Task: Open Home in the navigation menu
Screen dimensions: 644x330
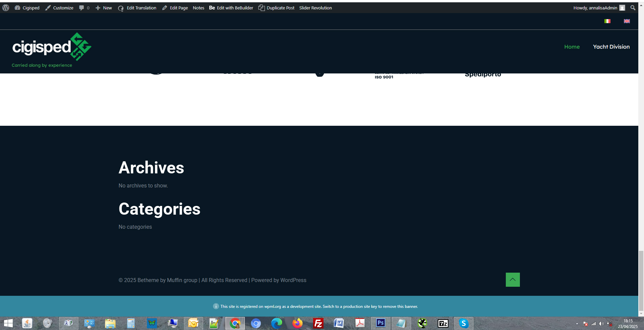Action: click(572, 47)
